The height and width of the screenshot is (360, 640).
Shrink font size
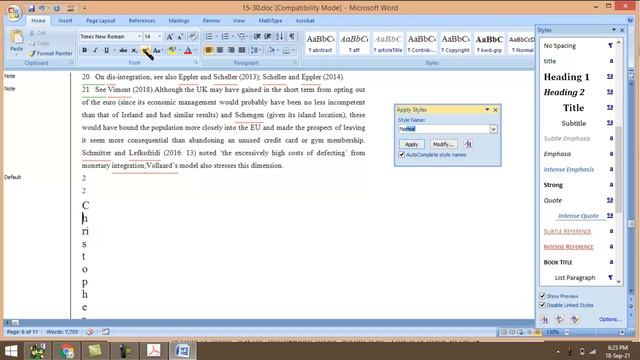click(x=180, y=37)
